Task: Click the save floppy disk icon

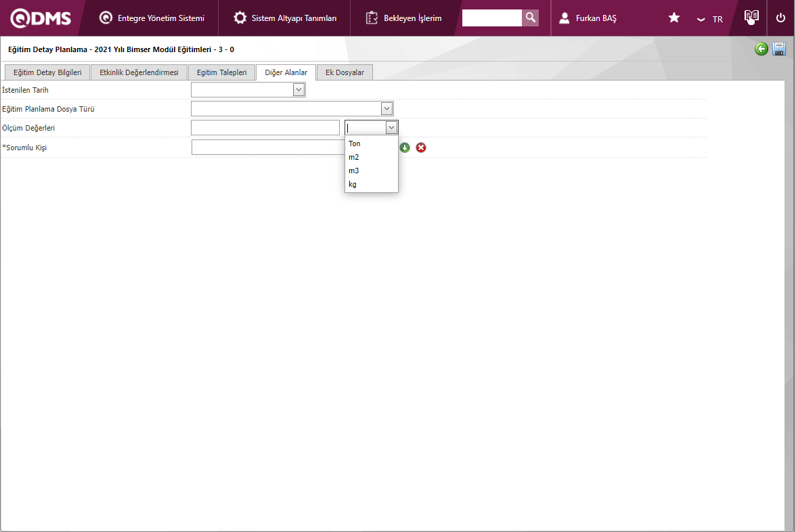Action: (x=779, y=49)
